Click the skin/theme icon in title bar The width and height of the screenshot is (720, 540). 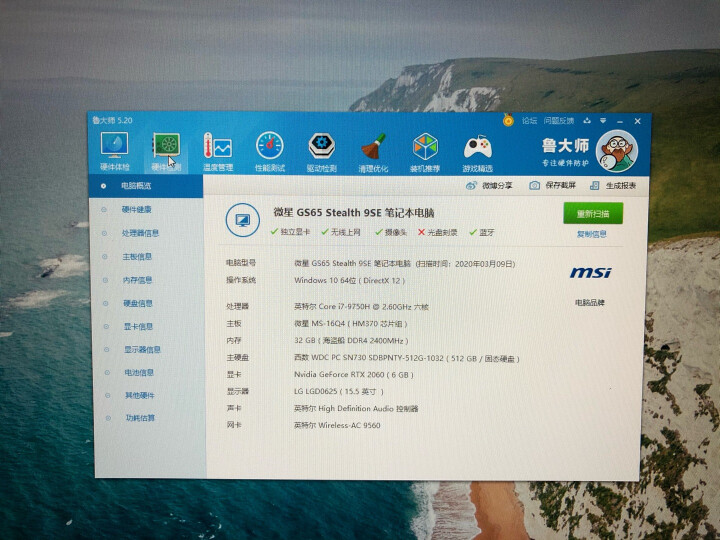point(587,121)
